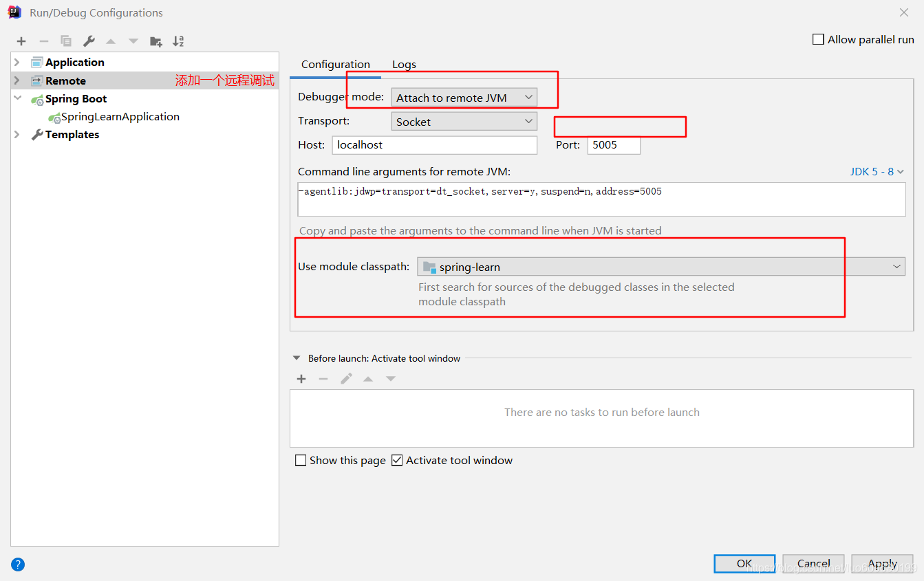Click the SpringLearnApplication run icon

54,118
